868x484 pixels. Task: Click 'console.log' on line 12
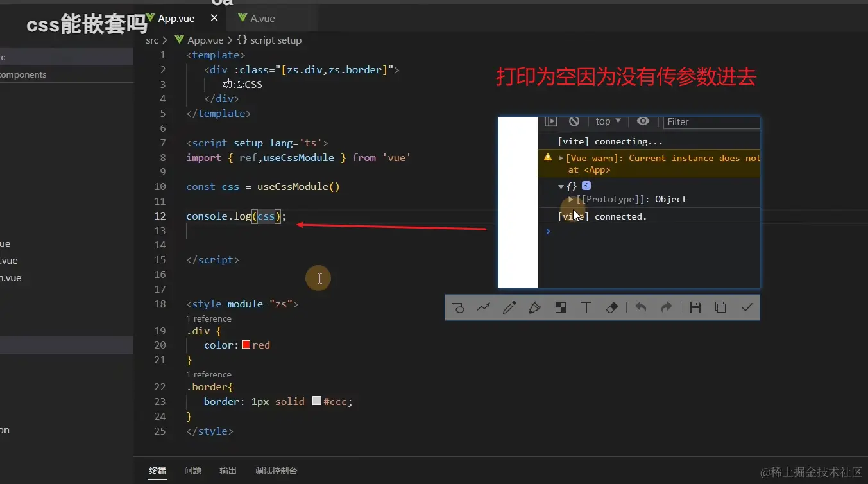click(218, 216)
